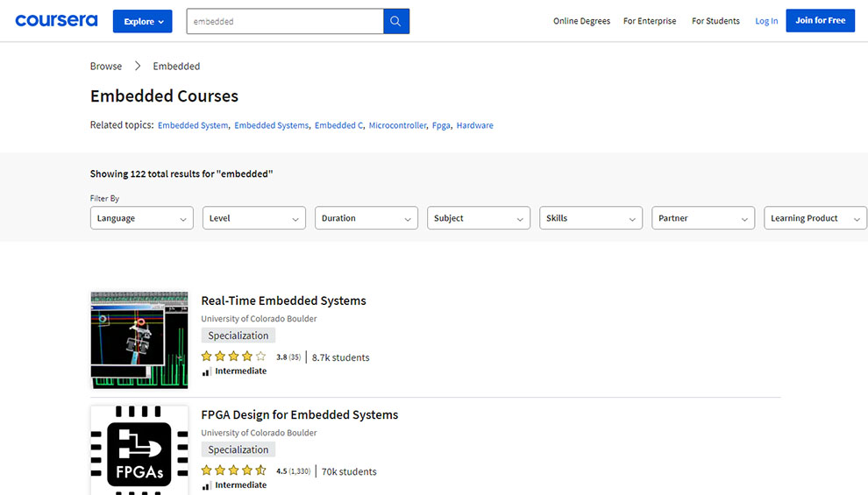Open the Subject filter dropdown
Screen dimensions: 868x495
coord(479,218)
